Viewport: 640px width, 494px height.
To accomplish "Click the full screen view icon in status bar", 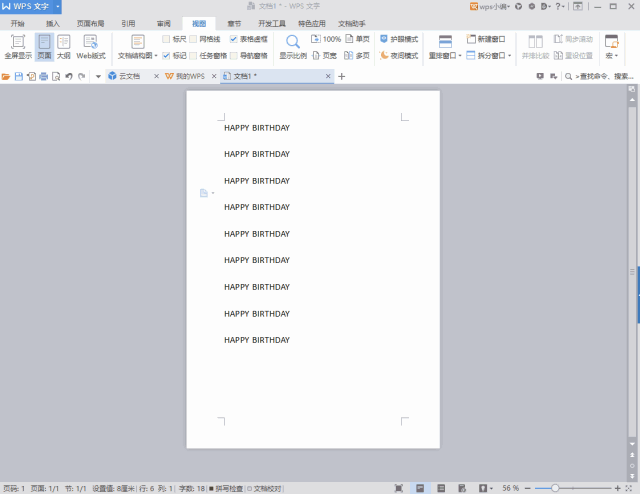I will (399, 488).
